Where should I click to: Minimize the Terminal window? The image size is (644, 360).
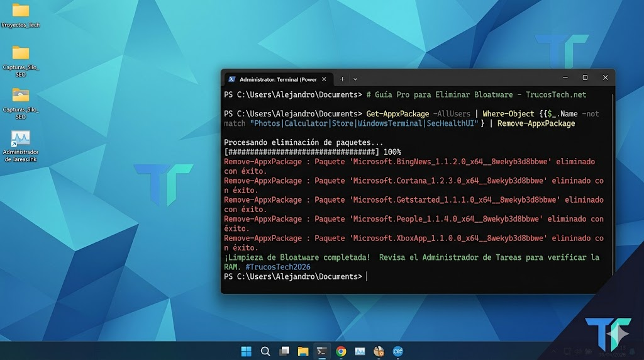click(565, 77)
